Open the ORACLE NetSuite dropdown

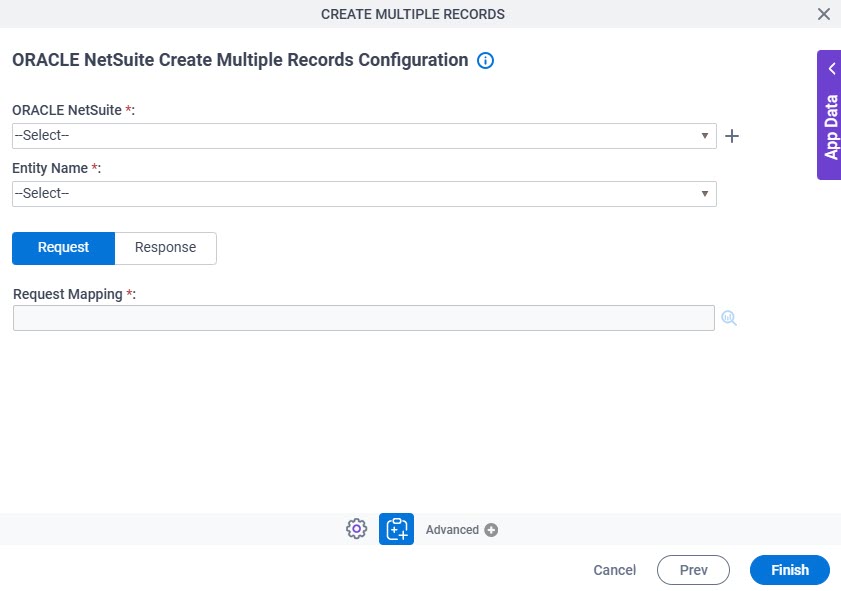click(364, 136)
